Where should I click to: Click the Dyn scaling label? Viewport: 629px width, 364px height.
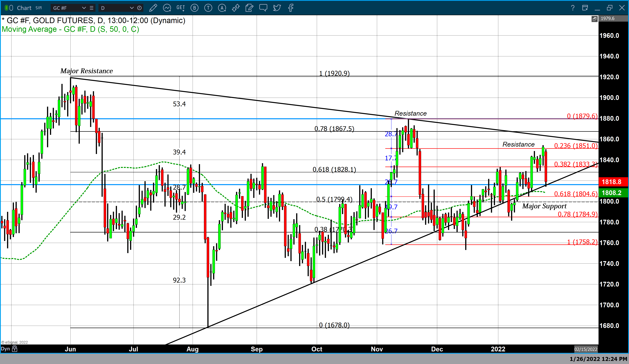[x=6, y=349]
